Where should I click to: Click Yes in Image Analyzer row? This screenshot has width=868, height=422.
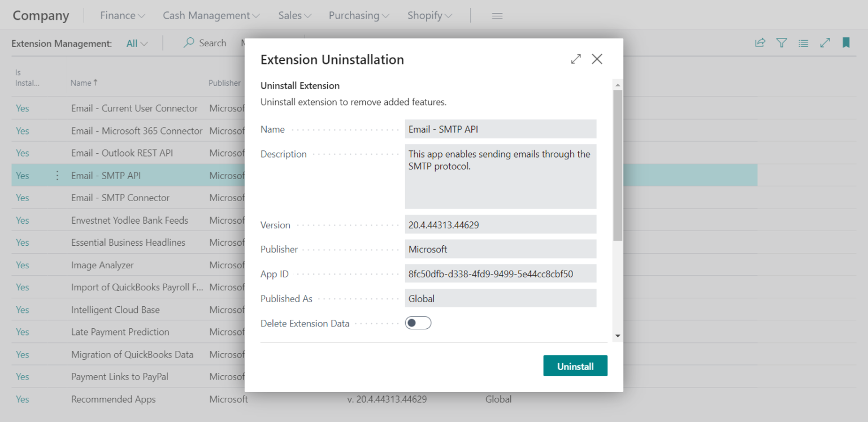(x=23, y=265)
